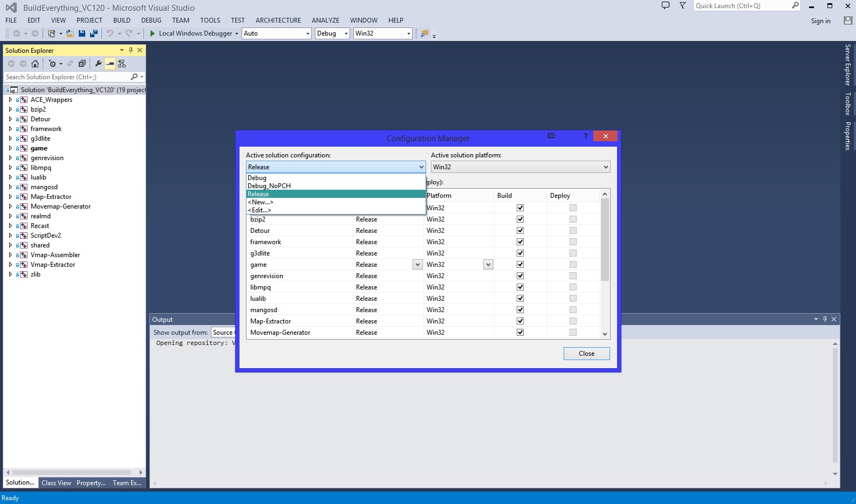Click project list vertical scrollbar thumb
Viewport: 856px width, 504px height.
[605, 240]
